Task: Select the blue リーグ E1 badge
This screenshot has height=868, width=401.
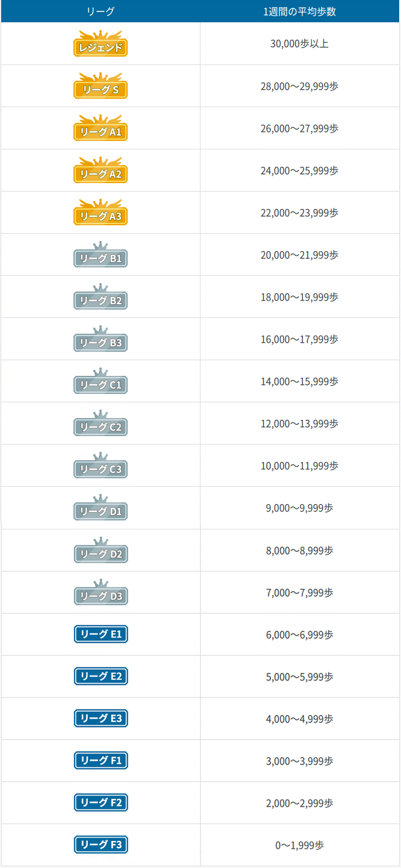Action: point(101,634)
